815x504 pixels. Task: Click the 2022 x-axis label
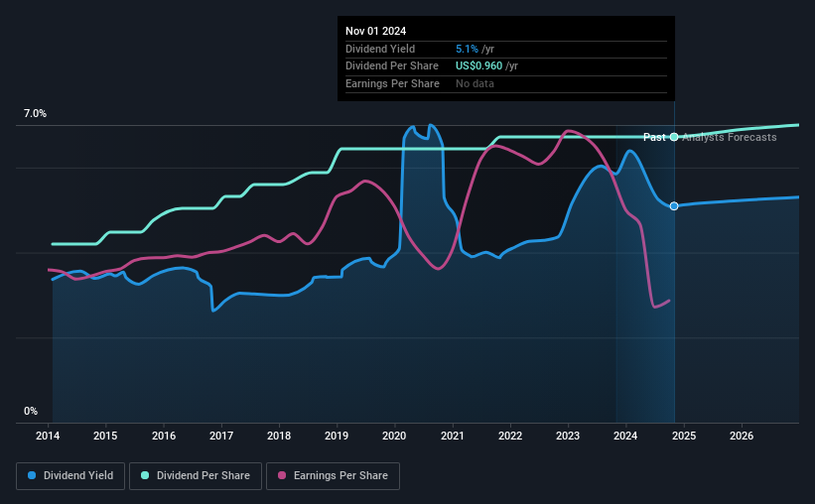(510, 436)
